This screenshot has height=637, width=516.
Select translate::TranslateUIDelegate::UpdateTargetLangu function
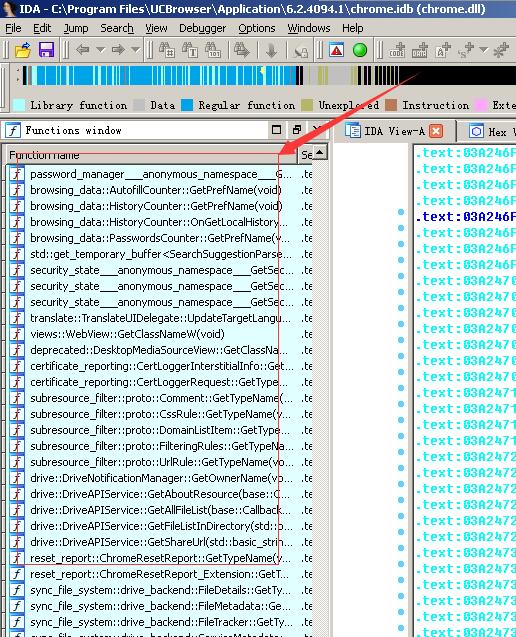(160, 318)
